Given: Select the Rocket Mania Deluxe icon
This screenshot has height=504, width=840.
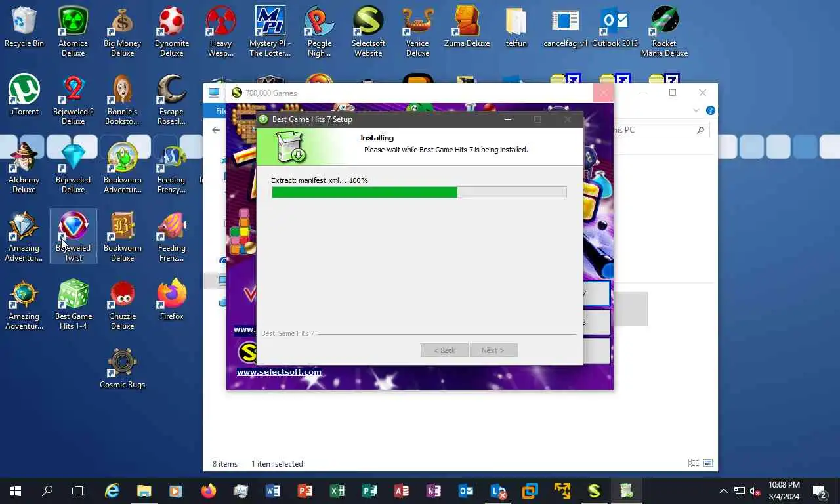Looking at the screenshot, I should coord(664,31).
